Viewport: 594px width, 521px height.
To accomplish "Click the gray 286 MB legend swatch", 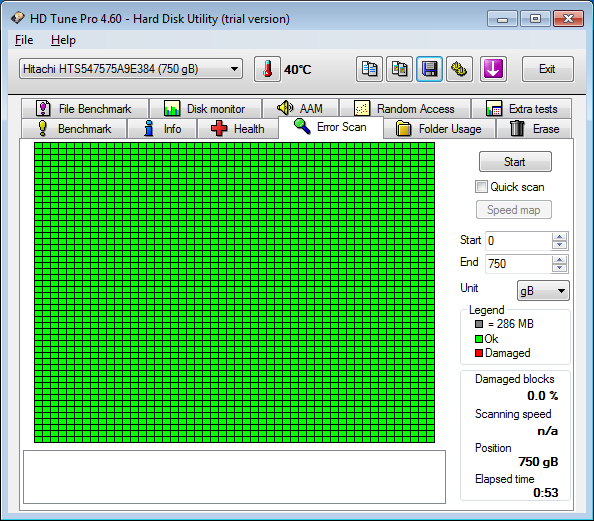I will (x=479, y=324).
